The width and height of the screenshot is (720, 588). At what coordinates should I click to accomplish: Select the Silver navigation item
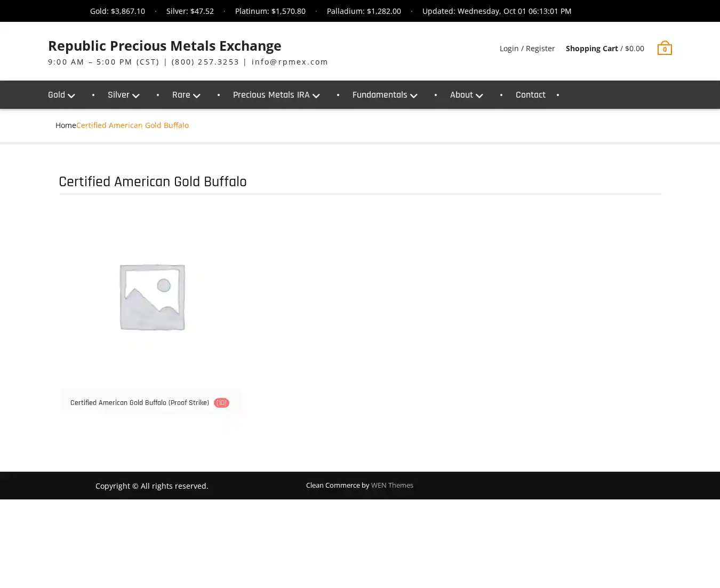click(118, 95)
